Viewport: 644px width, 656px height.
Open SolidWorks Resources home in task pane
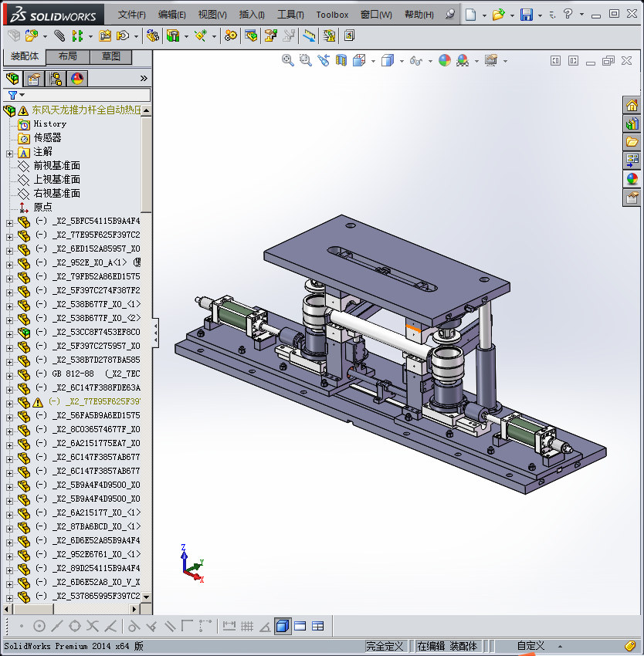[x=632, y=105]
